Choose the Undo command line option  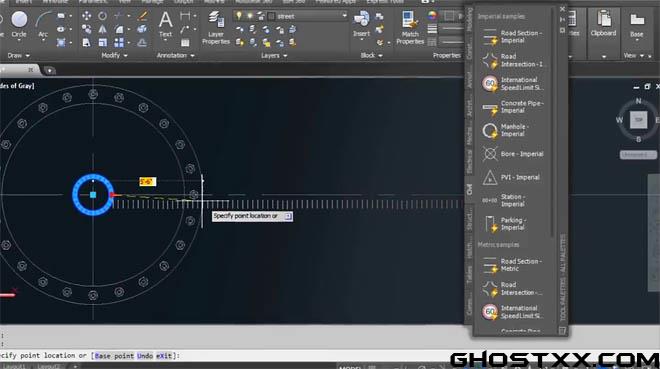click(145, 356)
